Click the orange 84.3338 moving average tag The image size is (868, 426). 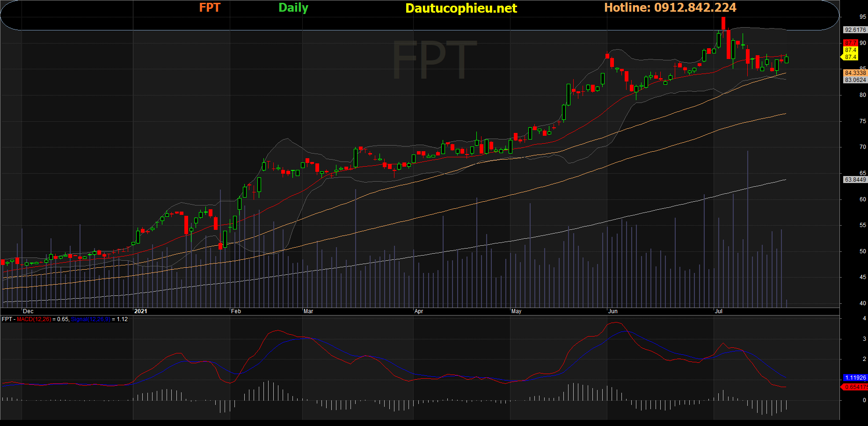855,73
